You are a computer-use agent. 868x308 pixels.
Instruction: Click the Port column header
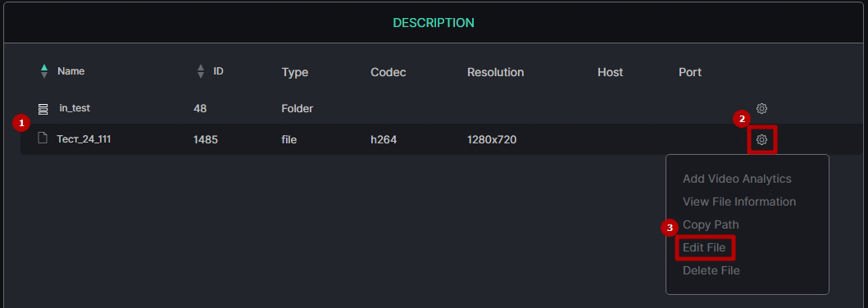pyautogui.click(x=690, y=72)
